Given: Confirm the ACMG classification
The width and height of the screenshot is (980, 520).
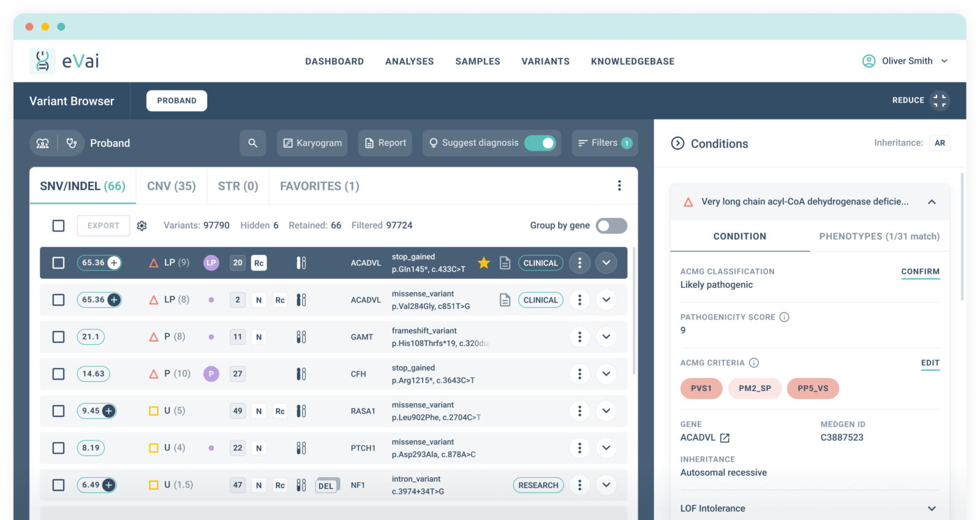Looking at the screenshot, I should (x=920, y=271).
